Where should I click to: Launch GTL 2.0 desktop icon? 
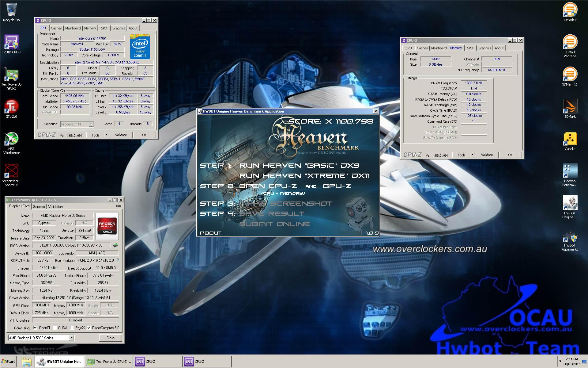11,109
